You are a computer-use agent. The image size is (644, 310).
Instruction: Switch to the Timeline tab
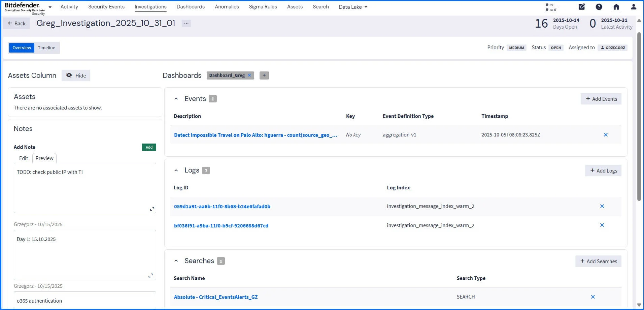[46, 48]
